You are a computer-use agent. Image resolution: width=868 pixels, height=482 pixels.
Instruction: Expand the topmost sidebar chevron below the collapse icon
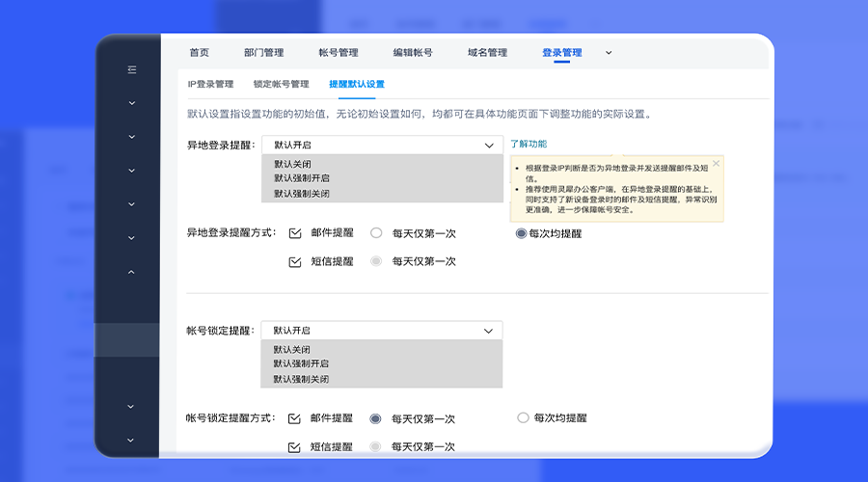click(132, 103)
